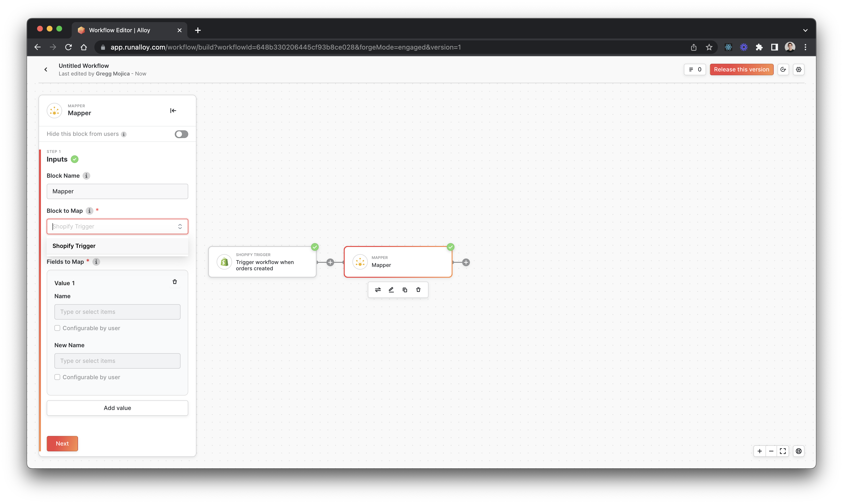
Task: Add a block after the Mapper node
Action: (x=466, y=262)
